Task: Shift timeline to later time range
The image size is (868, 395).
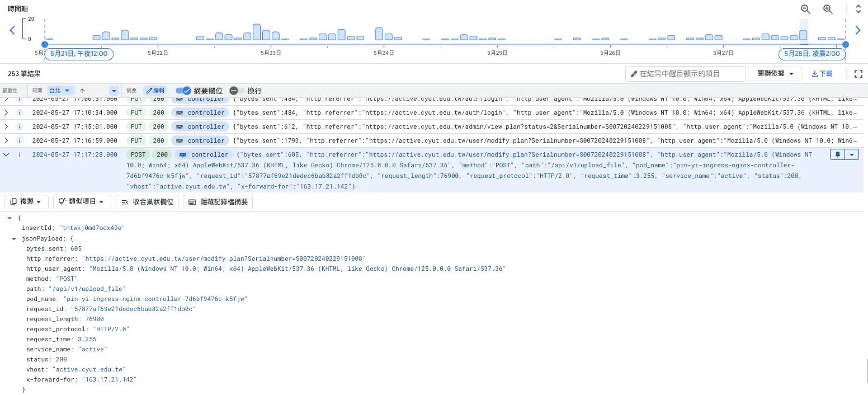Action: [x=858, y=30]
